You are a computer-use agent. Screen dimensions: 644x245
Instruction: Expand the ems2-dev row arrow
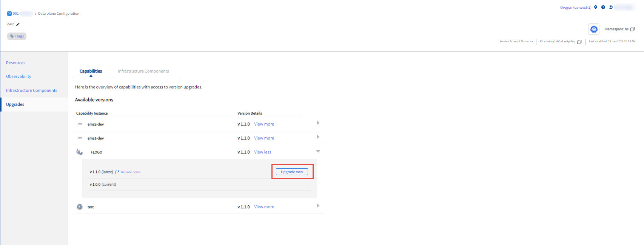[318, 123]
